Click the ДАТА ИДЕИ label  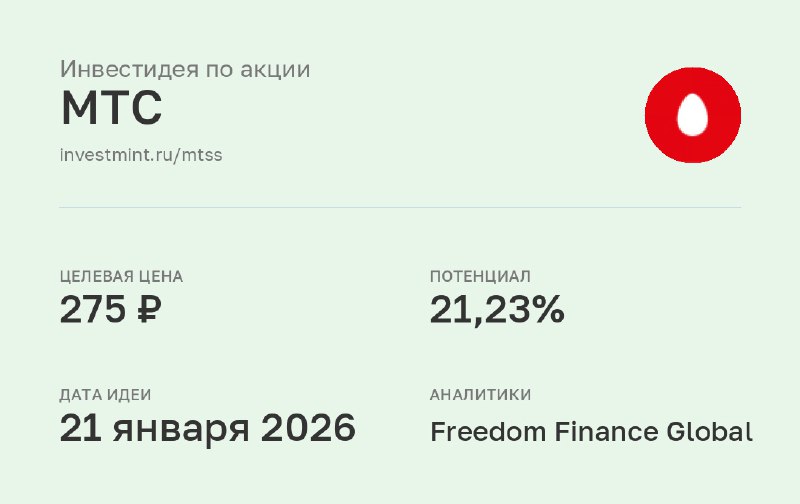click(105, 395)
